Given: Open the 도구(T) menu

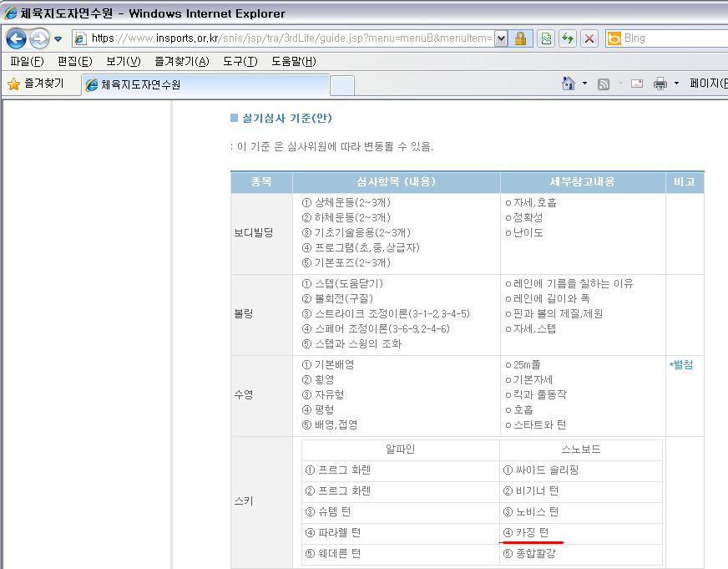Looking at the screenshot, I should click(240, 61).
